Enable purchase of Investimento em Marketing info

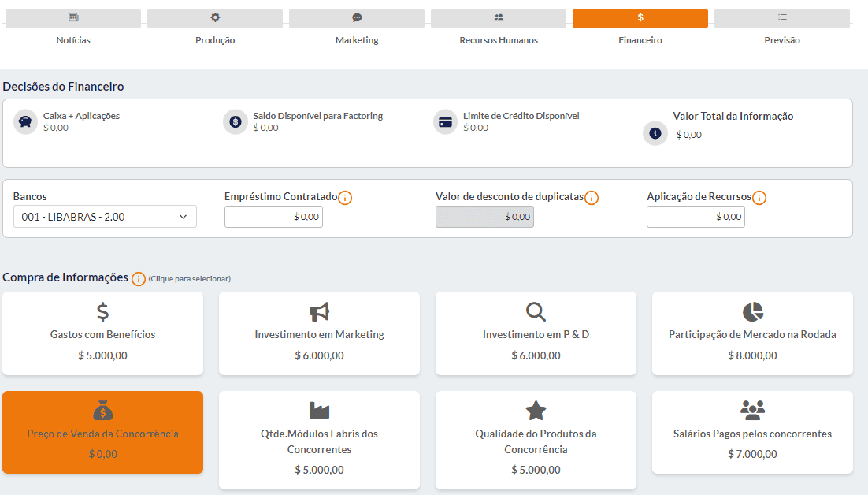(x=319, y=334)
